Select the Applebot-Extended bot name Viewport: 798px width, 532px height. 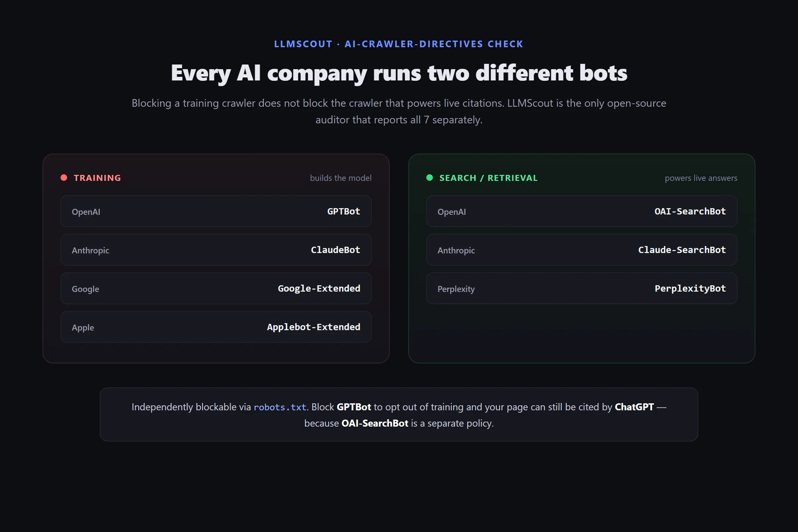point(314,327)
